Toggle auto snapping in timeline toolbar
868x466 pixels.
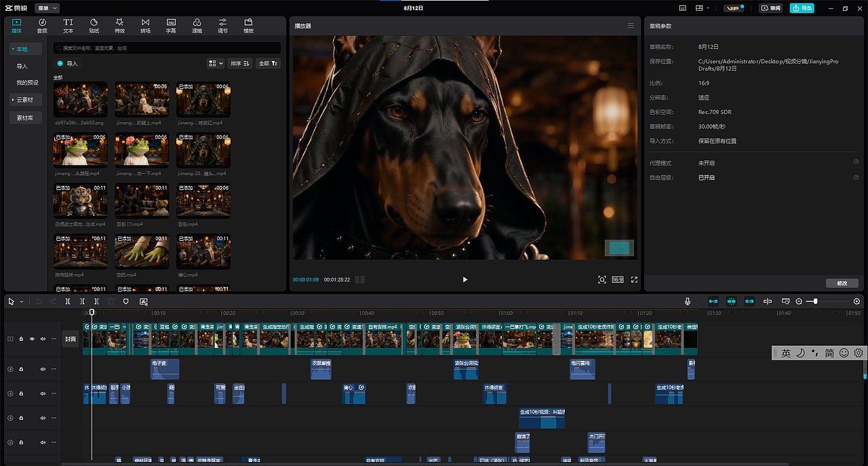(x=732, y=301)
